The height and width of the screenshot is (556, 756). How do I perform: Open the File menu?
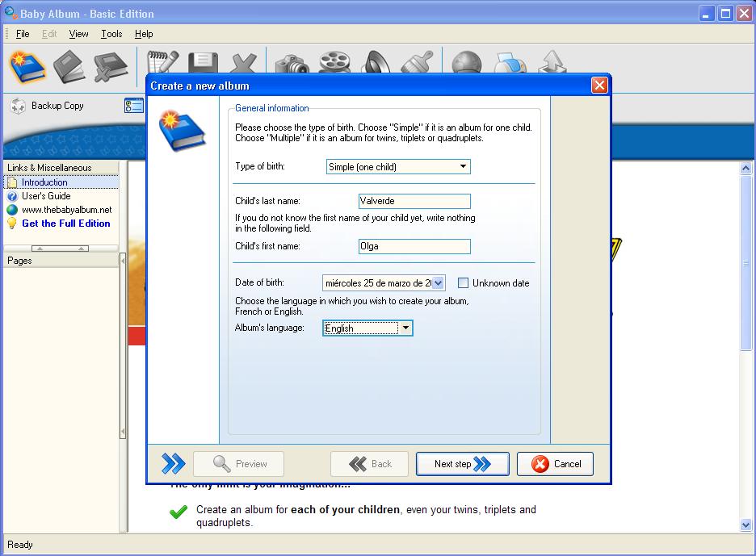(x=23, y=34)
